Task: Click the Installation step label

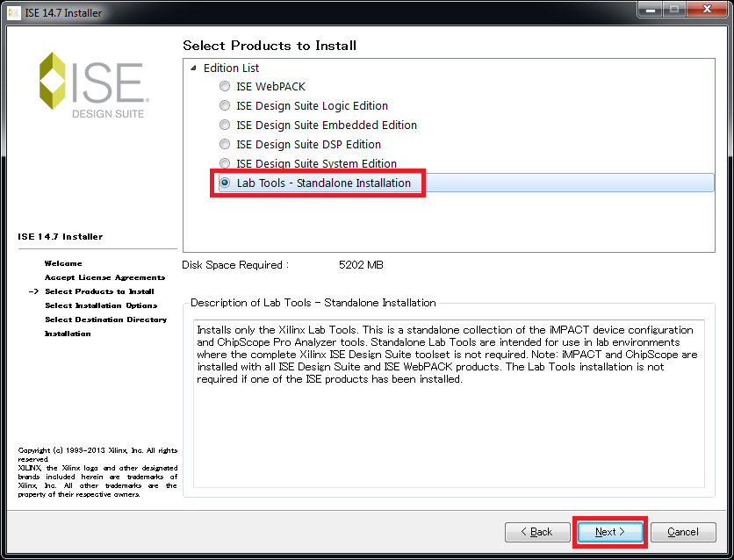Action: 68,334
